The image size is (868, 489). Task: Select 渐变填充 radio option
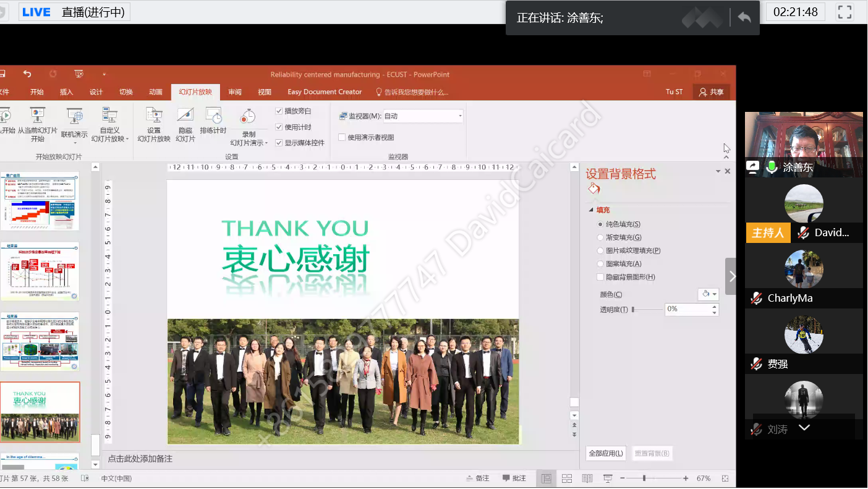(x=600, y=237)
